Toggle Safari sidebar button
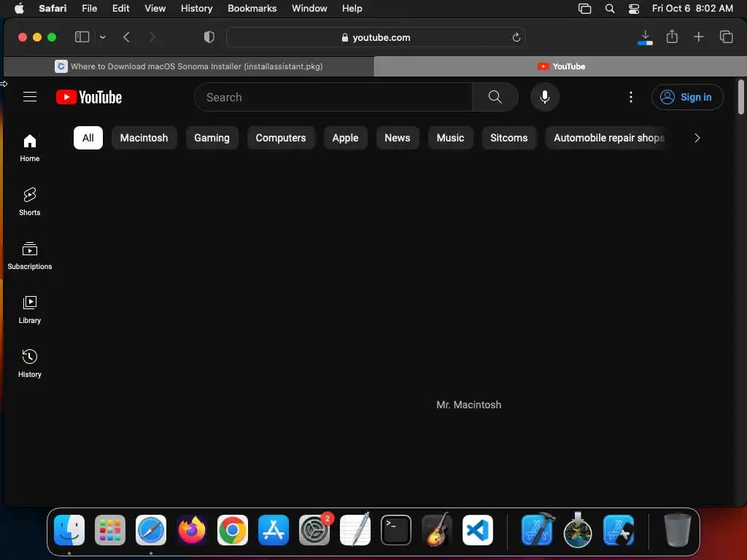747x560 pixels. 82,37
